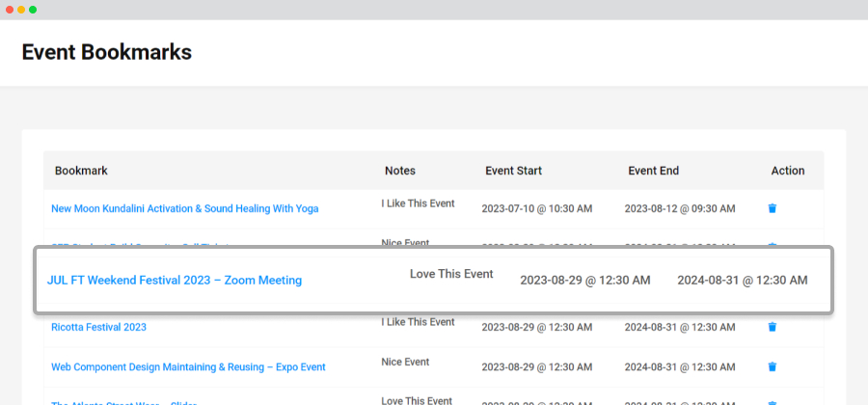Delete the Ricotta Festival 2023 bookmark
868x405 pixels.
[x=773, y=327]
